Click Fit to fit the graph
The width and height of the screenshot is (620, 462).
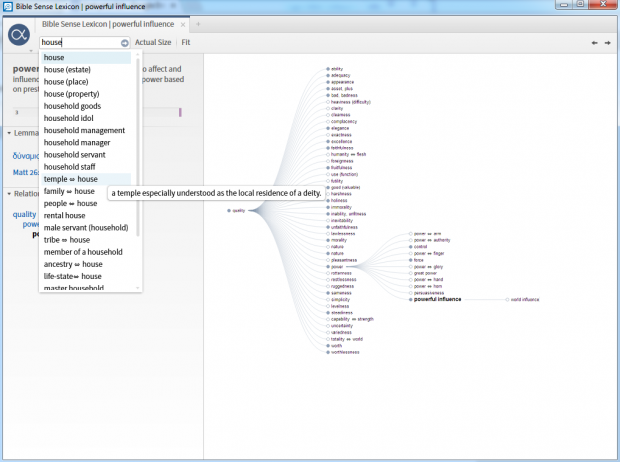click(x=186, y=43)
